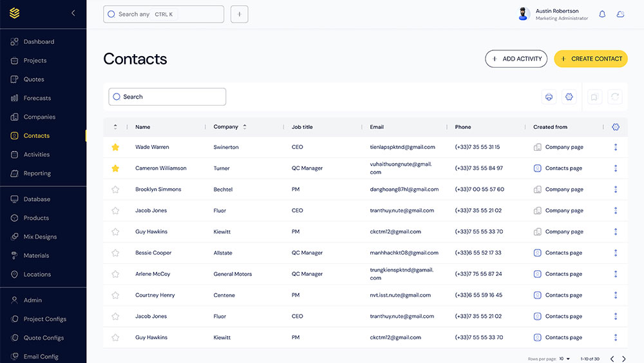Image resolution: width=644 pixels, height=363 pixels.
Task: Star the Brooklyn Simmons contact
Action: [115, 190]
